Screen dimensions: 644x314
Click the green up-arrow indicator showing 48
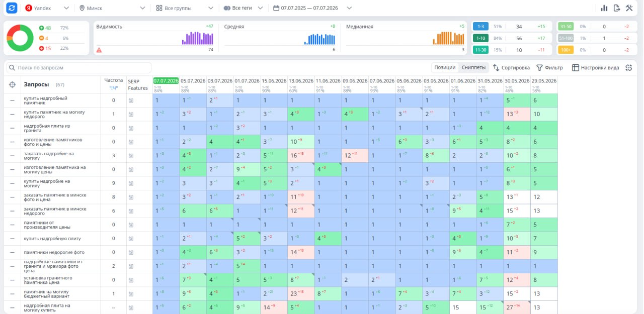[45, 28]
